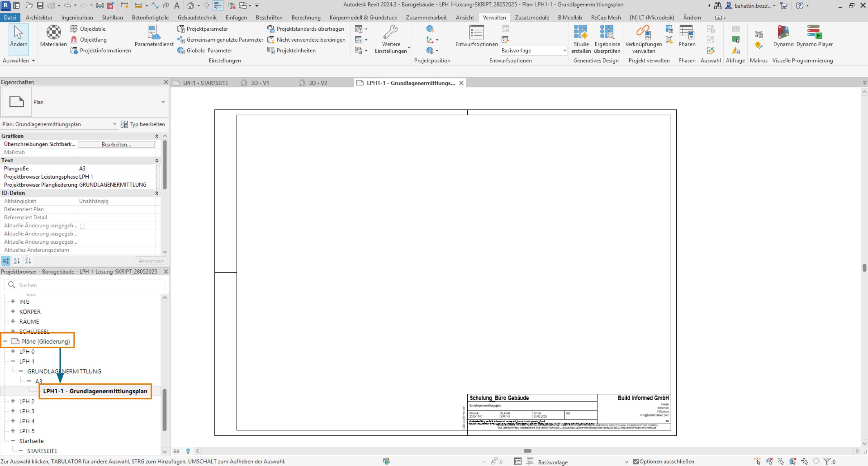Viewport: 868px width, 466px height.
Task: Click Typ bearbeiten
Action: coord(143,124)
